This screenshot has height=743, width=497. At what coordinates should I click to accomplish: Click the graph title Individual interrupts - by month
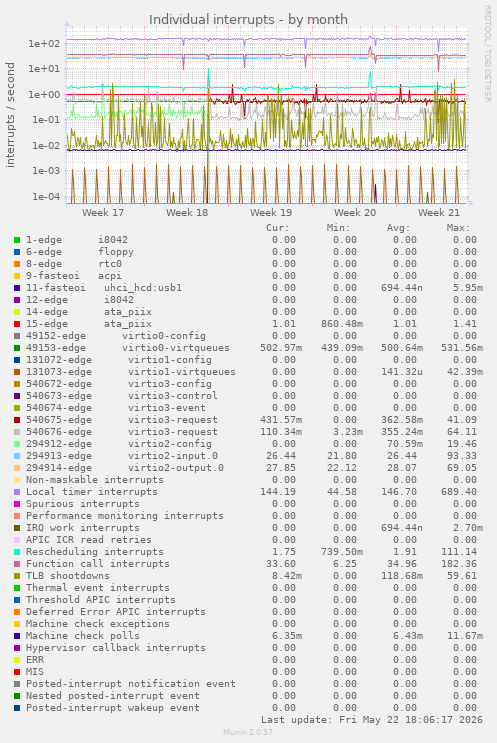[248, 19]
